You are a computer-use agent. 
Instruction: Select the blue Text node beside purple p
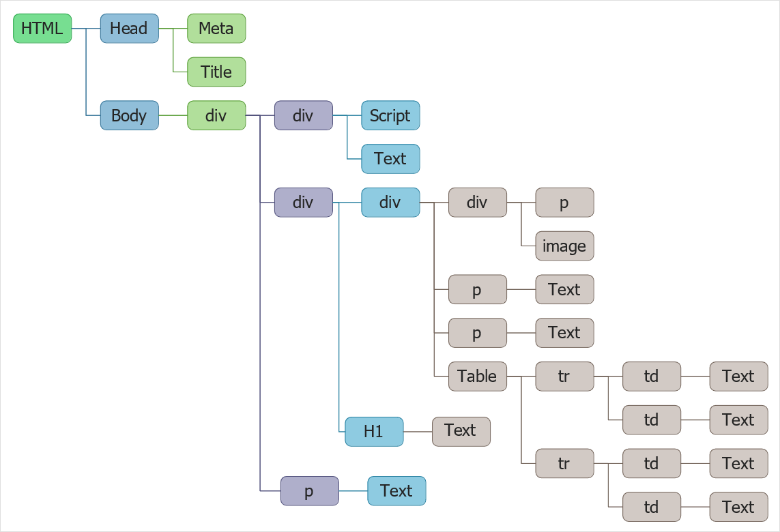[396, 490]
